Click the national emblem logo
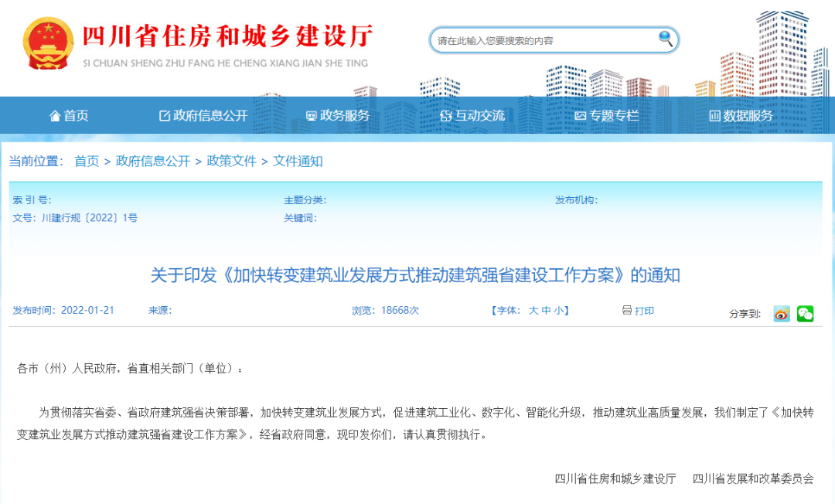 coord(48,43)
